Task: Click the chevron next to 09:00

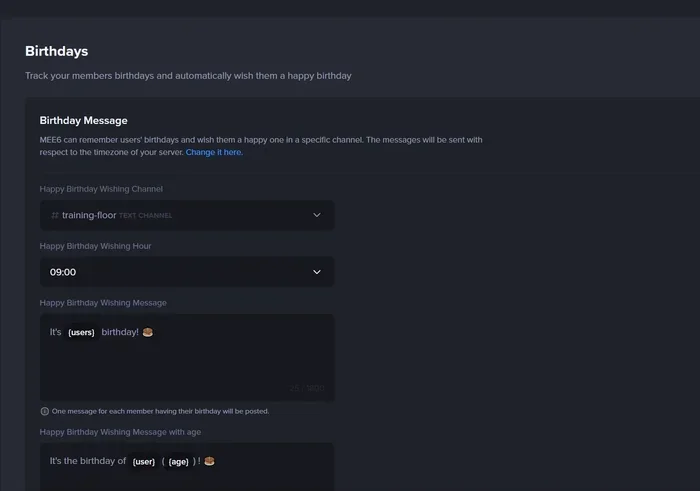Action: pos(317,272)
